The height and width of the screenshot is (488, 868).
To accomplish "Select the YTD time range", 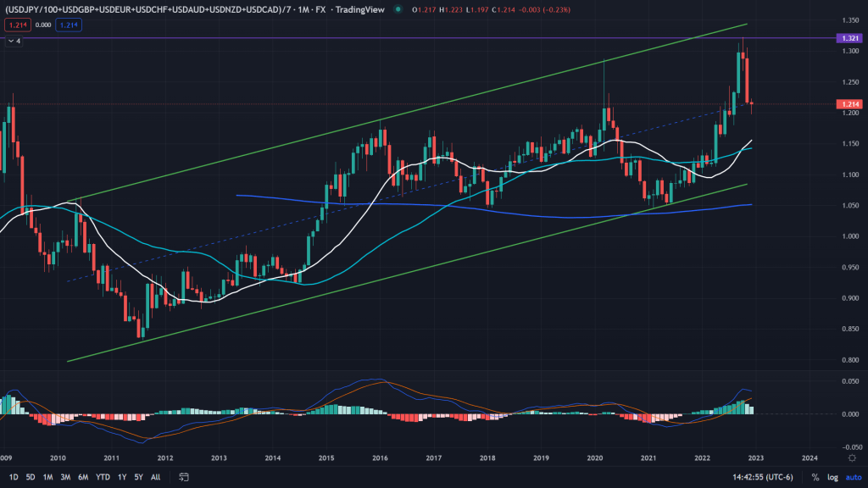I will tap(103, 477).
